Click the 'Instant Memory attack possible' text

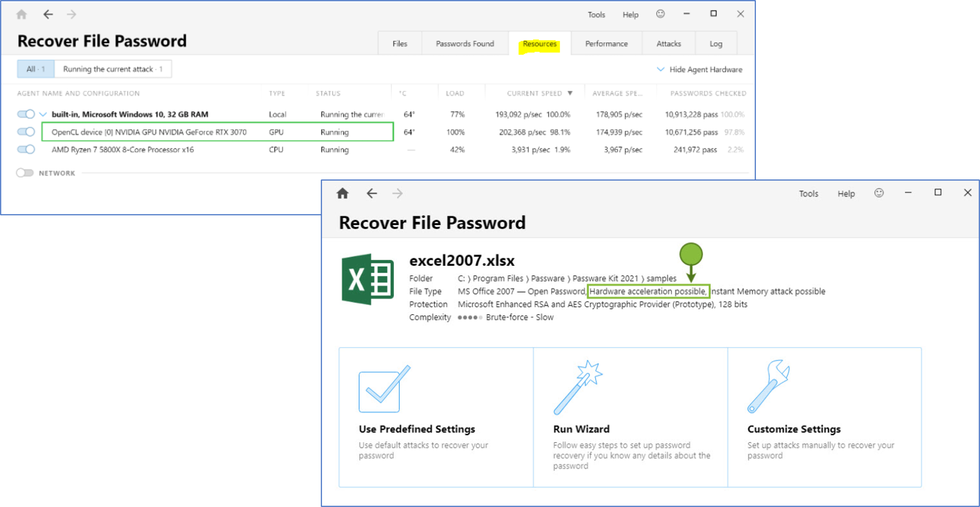click(768, 291)
